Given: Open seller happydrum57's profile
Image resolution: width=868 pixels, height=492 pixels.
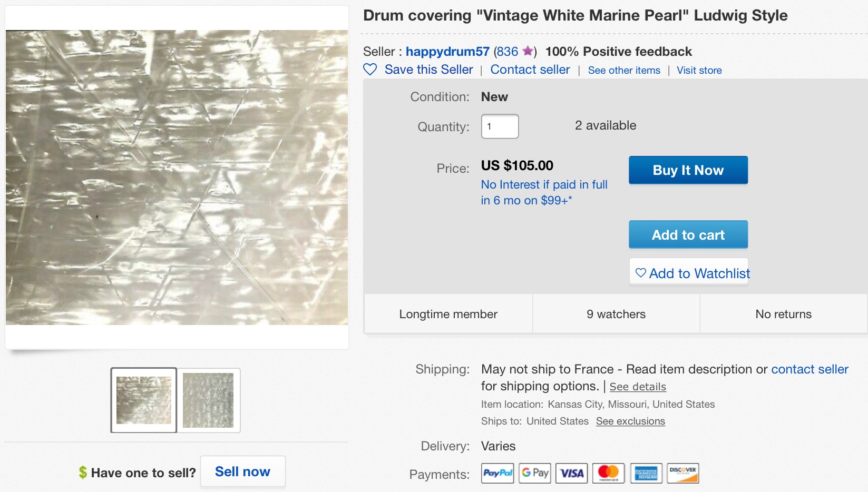Looking at the screenshot, I should [x=447, y=52].
